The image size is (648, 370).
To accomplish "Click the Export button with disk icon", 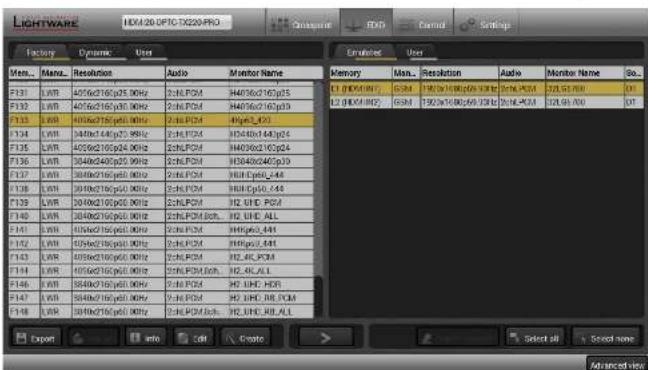I will click(x=36, y=339).
